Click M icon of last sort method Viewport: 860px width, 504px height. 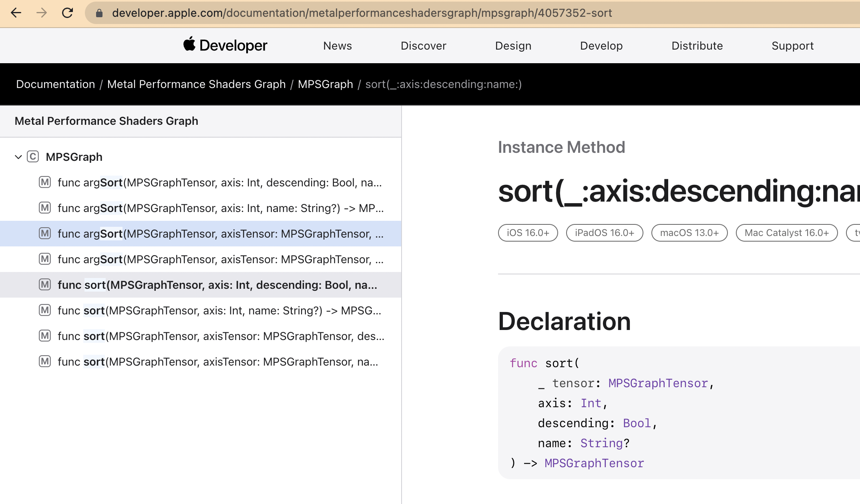[x=45, y=362]
